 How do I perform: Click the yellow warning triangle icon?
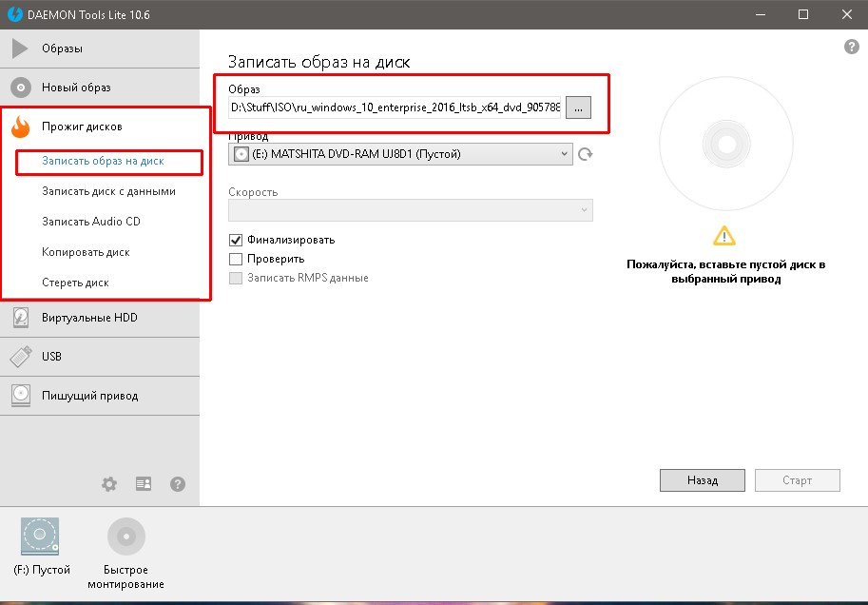coord(724,236)
